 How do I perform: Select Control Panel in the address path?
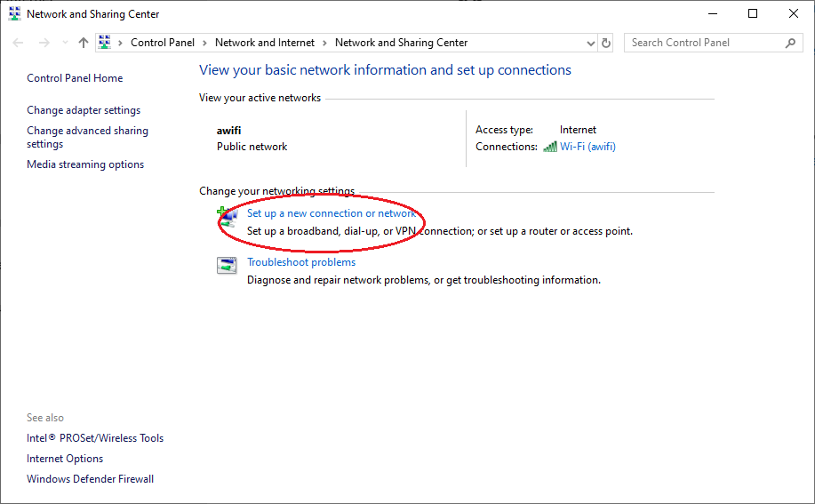[x=162, y=43]
